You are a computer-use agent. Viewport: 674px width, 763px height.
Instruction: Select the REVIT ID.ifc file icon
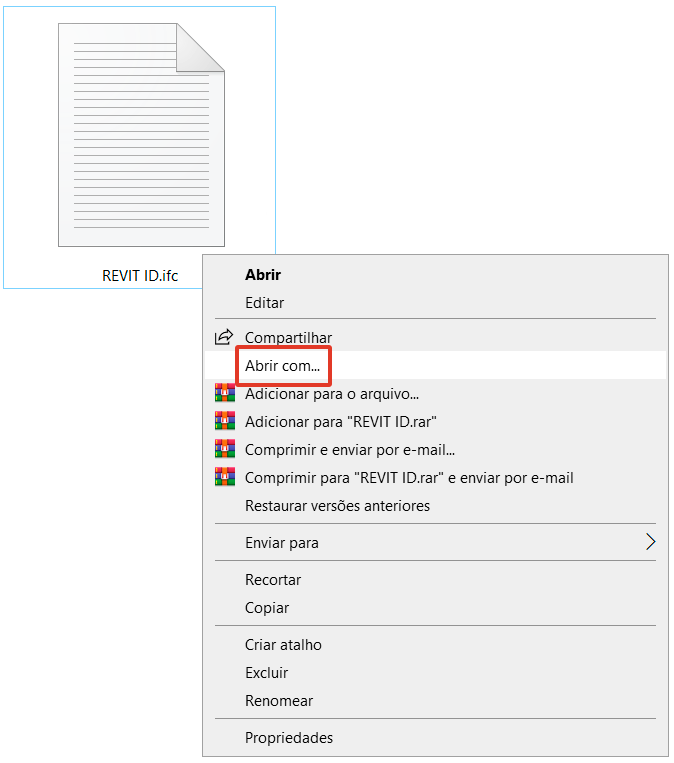tap(141, 135)
